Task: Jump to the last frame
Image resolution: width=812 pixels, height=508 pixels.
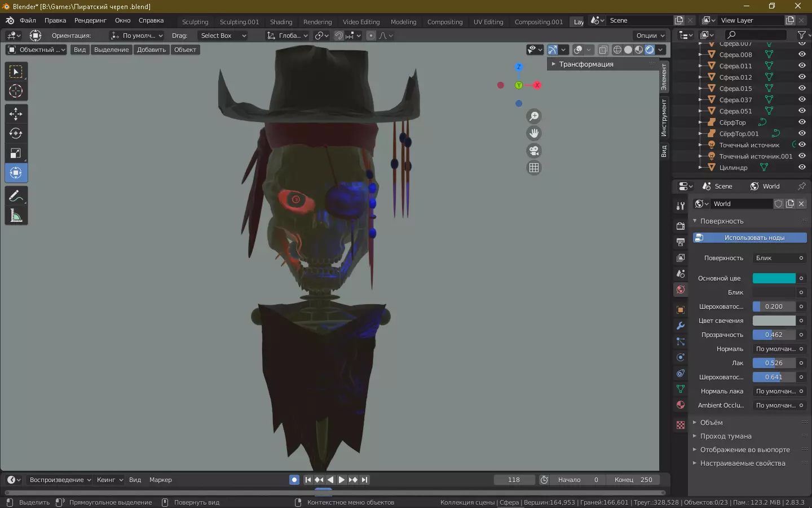Action: [x=365, y=480]
